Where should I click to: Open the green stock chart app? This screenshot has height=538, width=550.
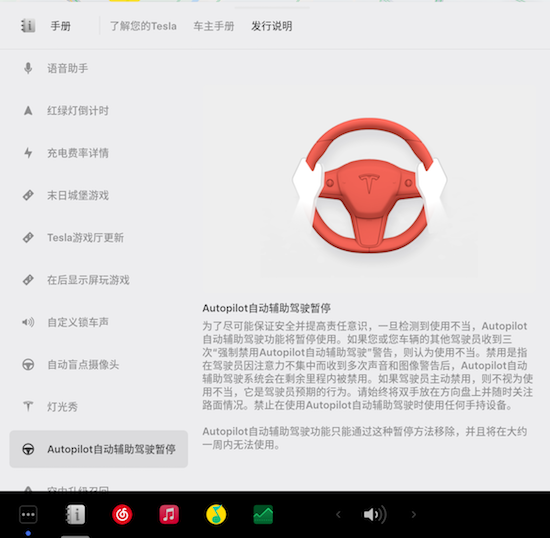click(x=263, y=515)
